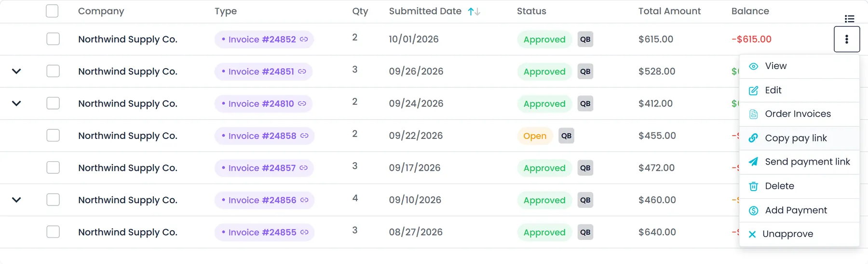Viewport: 868px width, 264px height.
Task: Click the QB badge in the 08/27/2026 row
Action: (585, 232)
